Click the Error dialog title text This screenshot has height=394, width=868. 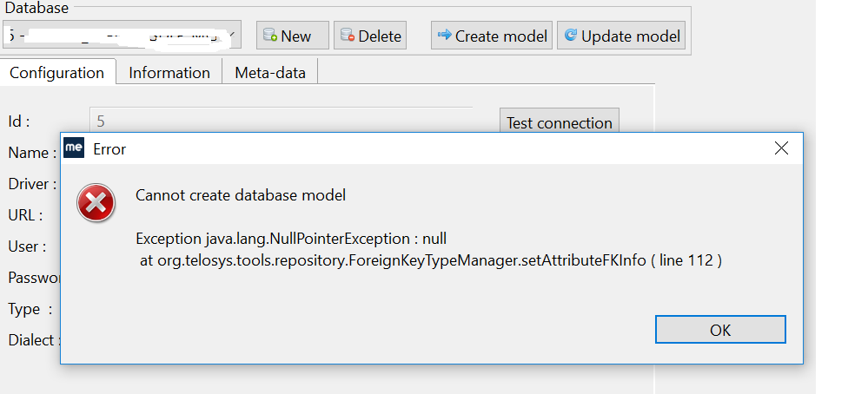[109, 149]
